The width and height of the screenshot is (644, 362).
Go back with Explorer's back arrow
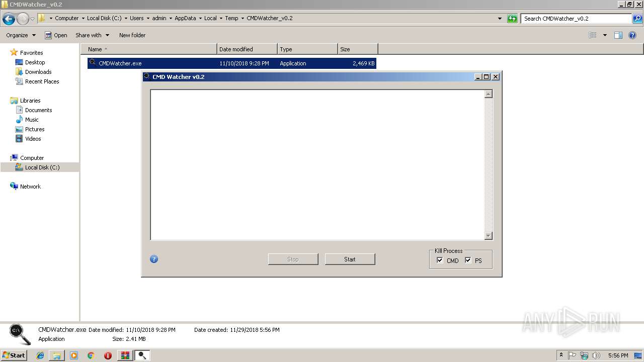(x=9, y=19)
